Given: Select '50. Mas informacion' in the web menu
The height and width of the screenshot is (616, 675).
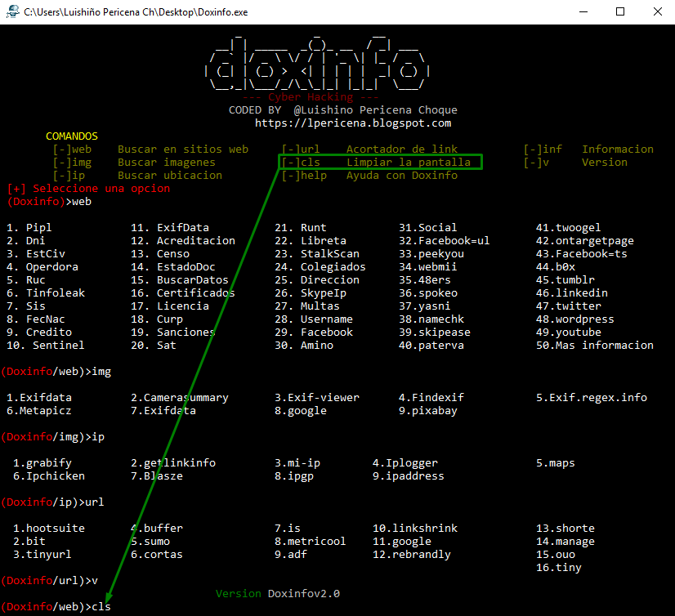Looking at the screenshot, I should coord(594,345).
